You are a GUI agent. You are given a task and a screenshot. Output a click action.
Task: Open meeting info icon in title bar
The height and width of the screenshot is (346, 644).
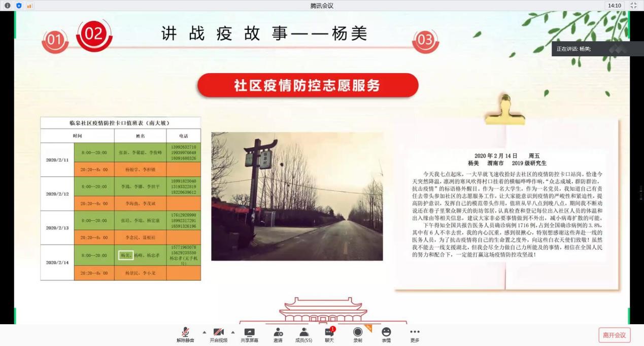click(8, 6)
